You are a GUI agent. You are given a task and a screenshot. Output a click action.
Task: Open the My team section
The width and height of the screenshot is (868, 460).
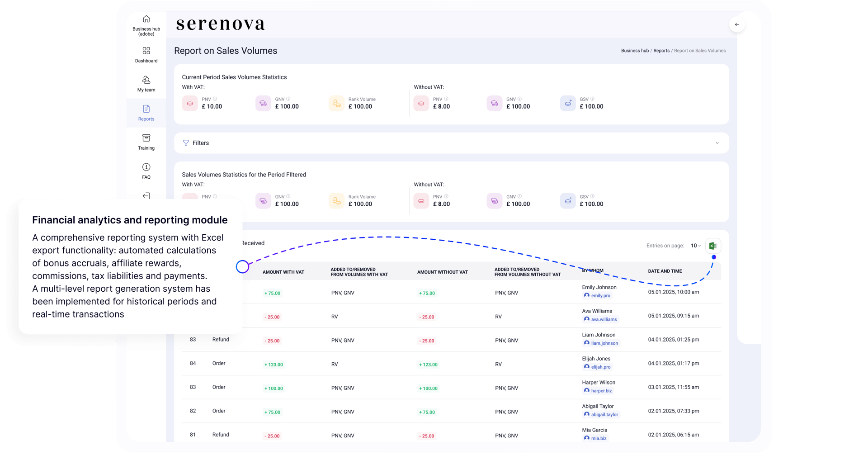click(146, 84)
